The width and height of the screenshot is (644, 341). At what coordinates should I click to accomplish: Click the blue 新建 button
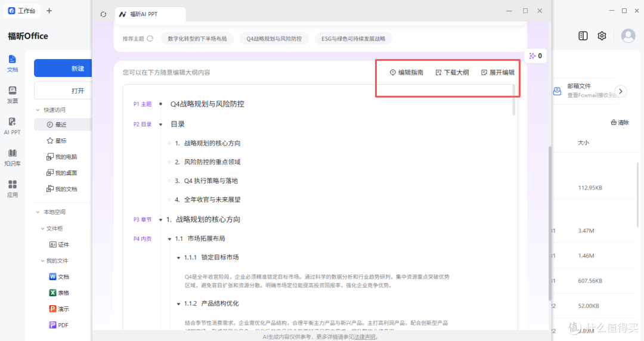point(63,68)
